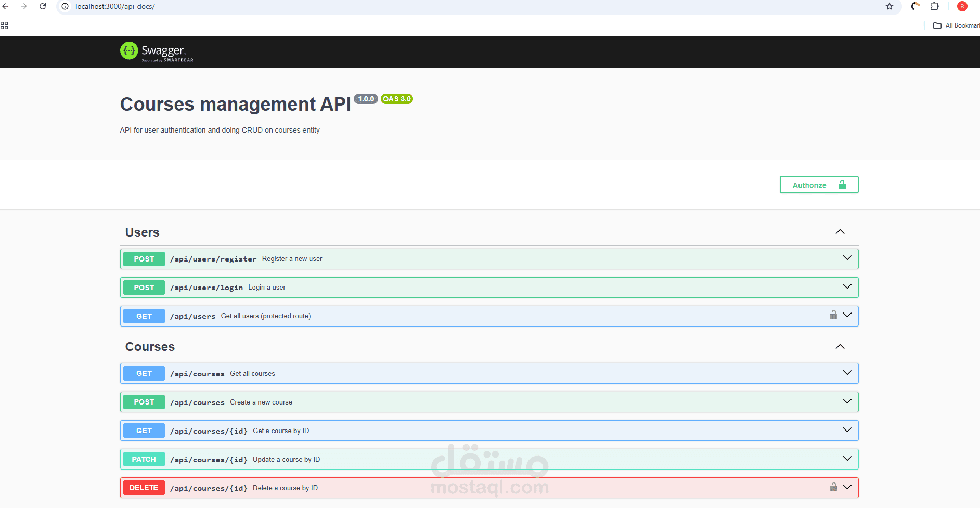
Task: Click the /api/courses path on POST row
Action: [197, 402]
